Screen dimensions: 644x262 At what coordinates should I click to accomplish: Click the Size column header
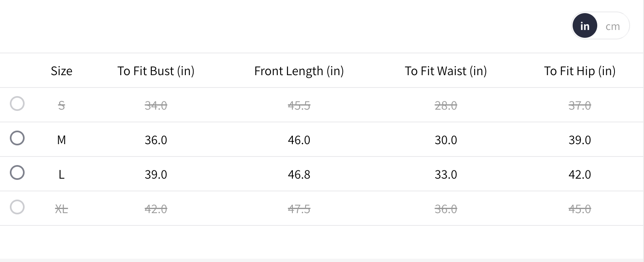(x=62, y=71)
